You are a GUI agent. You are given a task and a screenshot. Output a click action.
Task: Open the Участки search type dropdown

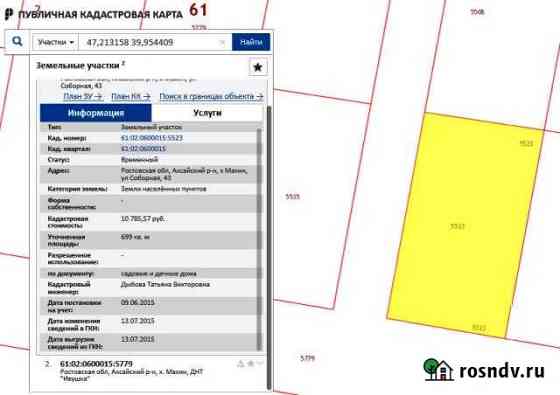[x=56, y=42]
